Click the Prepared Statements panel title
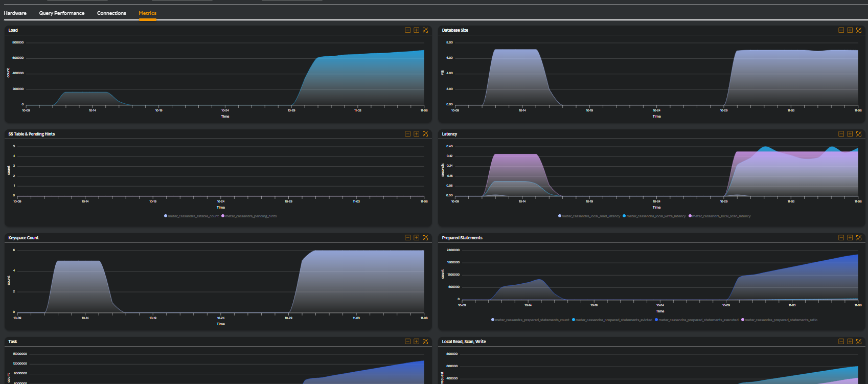 462,238
